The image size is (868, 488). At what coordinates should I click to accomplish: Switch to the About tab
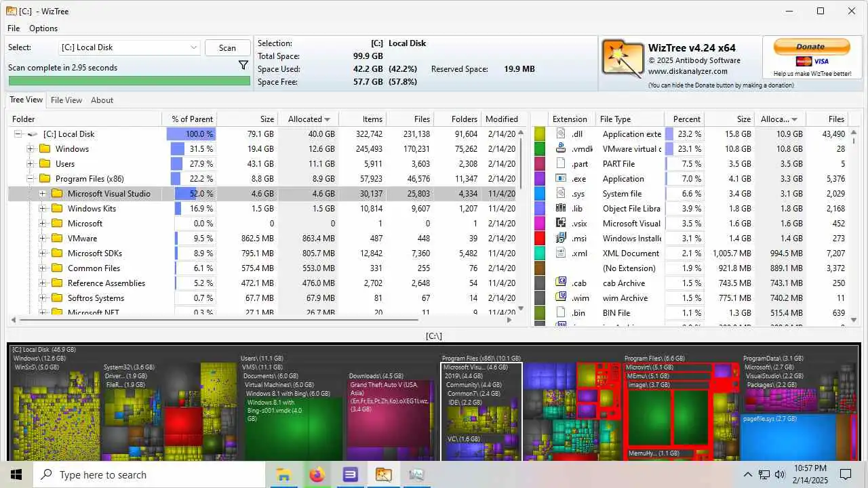(x=102, y=100)
